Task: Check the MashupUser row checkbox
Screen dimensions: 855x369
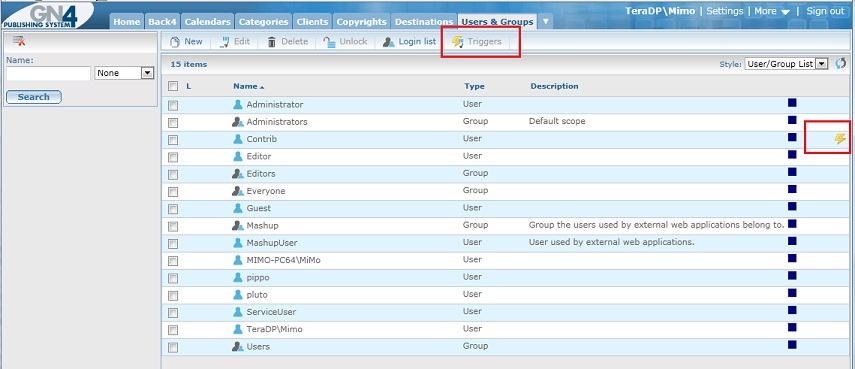Action: tap(173, 243)
